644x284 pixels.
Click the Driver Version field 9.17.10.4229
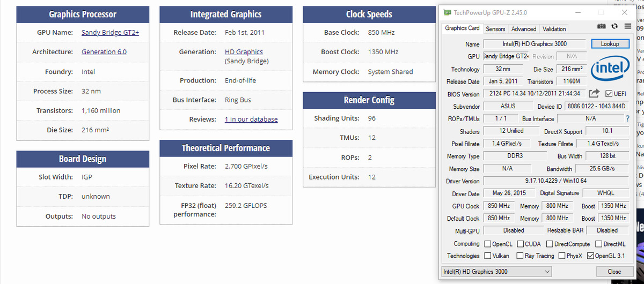[x=555, y=181]
